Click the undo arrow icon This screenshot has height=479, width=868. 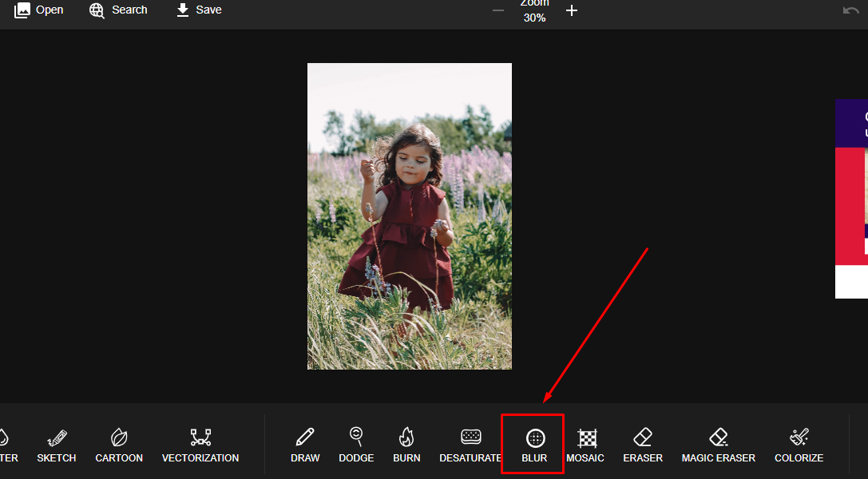[x=851, y=10]
